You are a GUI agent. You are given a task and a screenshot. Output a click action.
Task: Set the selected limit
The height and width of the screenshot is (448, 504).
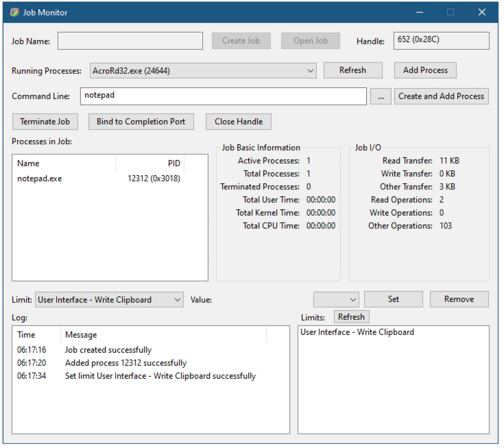coord(393,299)
